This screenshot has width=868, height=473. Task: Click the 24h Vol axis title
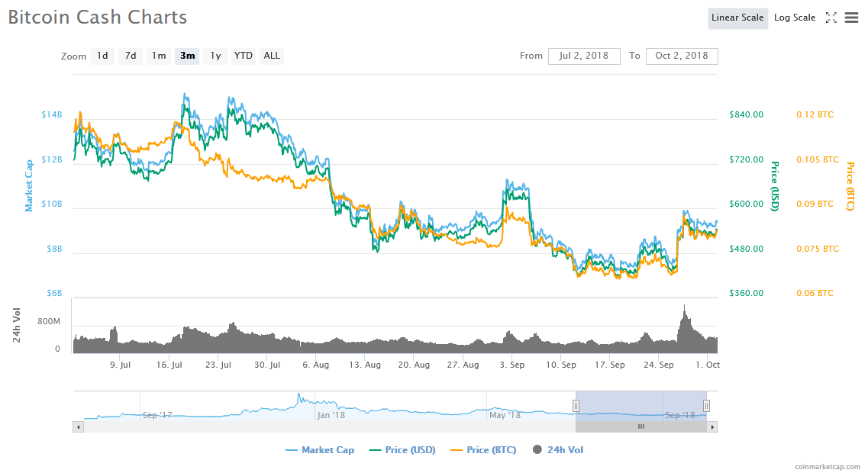(x=17, y=325)
